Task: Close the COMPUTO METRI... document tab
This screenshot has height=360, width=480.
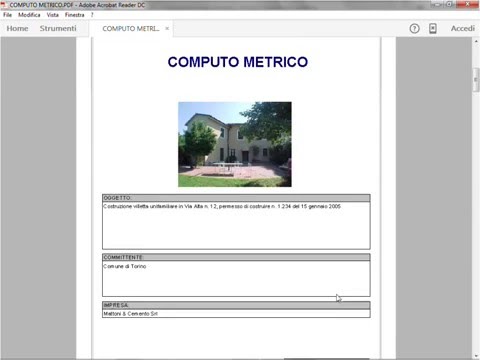Action: click(167, 29)
